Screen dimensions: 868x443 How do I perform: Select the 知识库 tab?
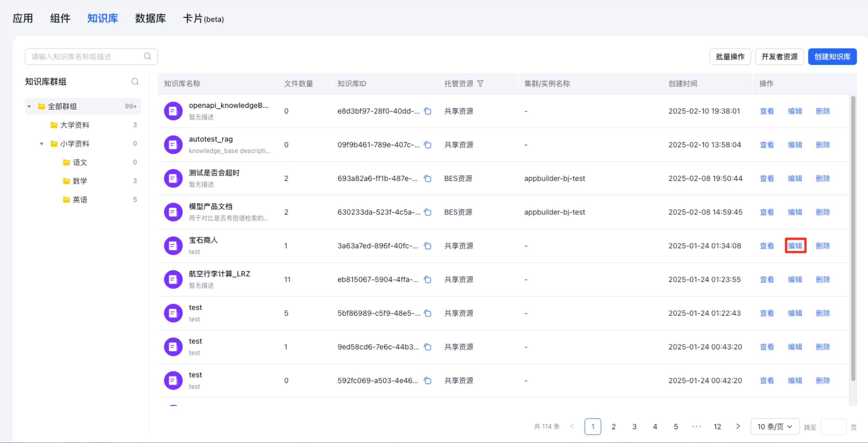[x=103, y=18]
